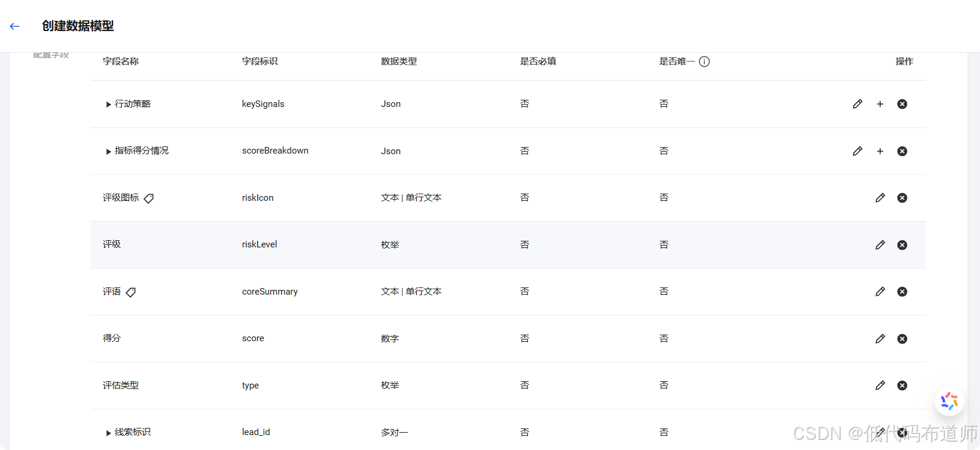This screenshot has width=980, height=450.
Task: Click the 评估类型 field name
Action: [121, 385]
